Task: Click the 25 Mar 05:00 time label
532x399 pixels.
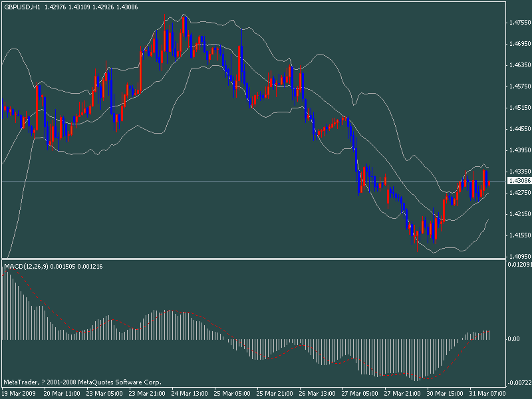Action: 232,394
